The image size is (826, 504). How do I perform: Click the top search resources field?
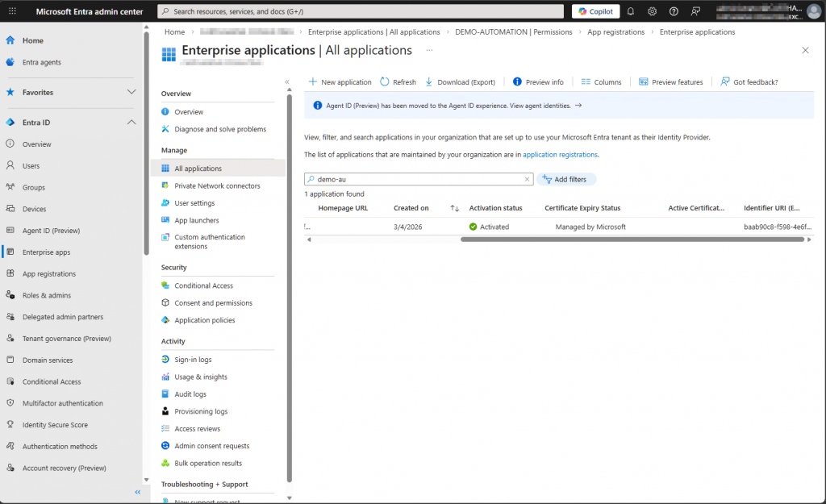point(361,11)
